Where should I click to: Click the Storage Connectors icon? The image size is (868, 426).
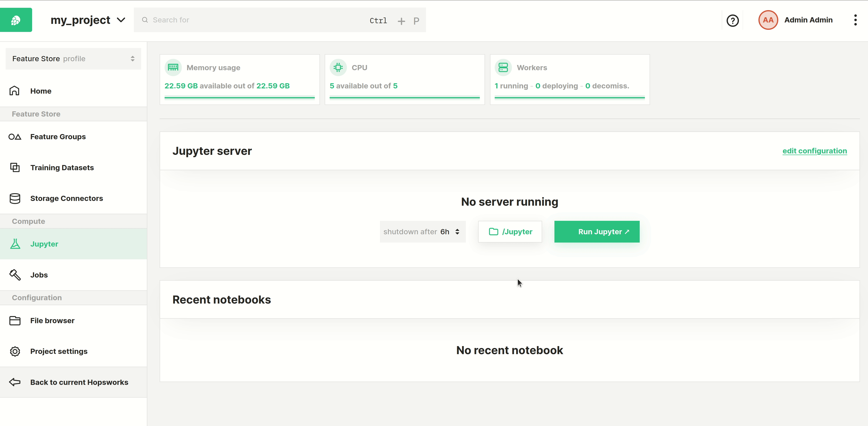click(14, 198)
